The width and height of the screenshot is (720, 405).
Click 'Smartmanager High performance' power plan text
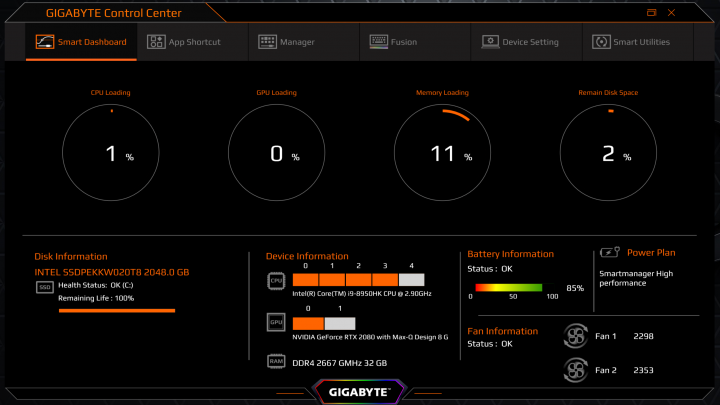point(636,278)
